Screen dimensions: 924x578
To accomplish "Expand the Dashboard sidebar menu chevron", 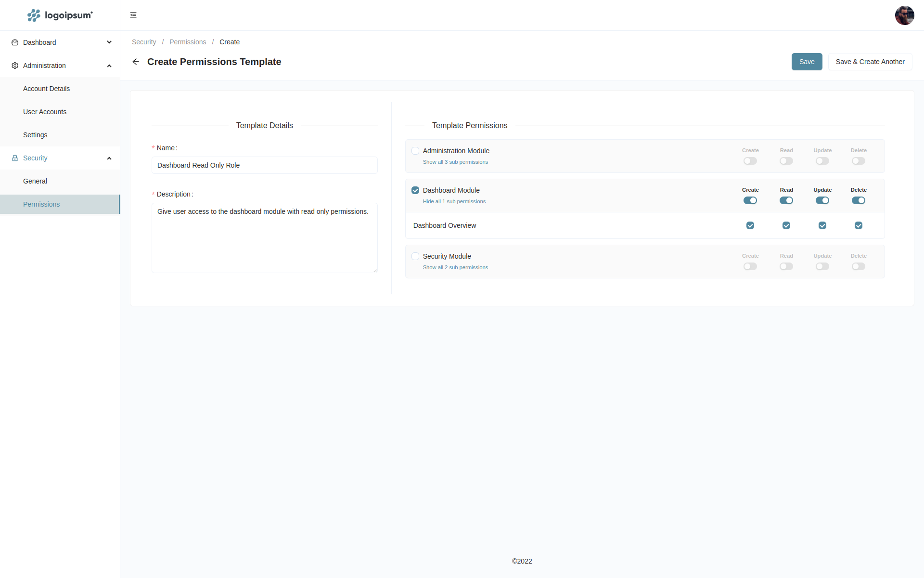I will 109,42.
